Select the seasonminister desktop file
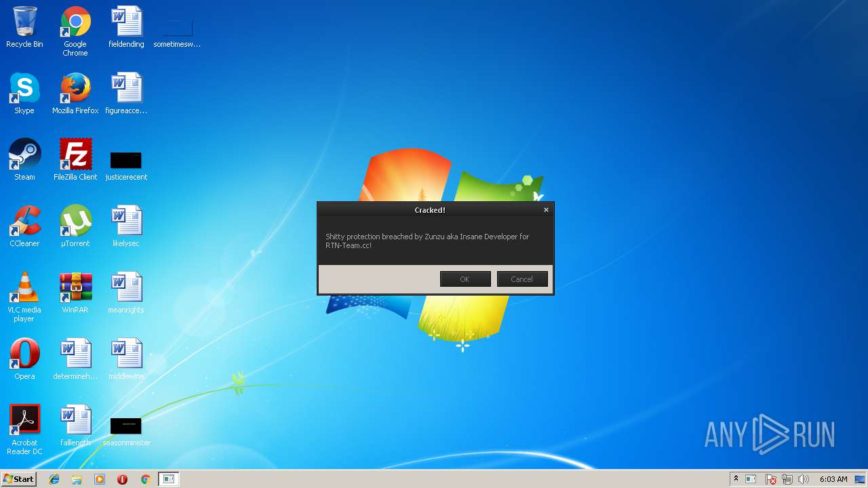Screen dimensions: 868x488 (x=126, y=431)
